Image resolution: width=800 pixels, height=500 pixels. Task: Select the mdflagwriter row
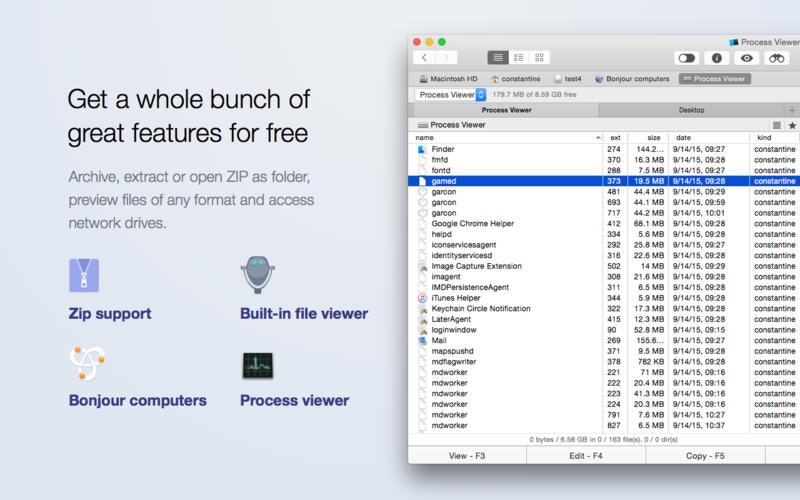coord(604,362)
